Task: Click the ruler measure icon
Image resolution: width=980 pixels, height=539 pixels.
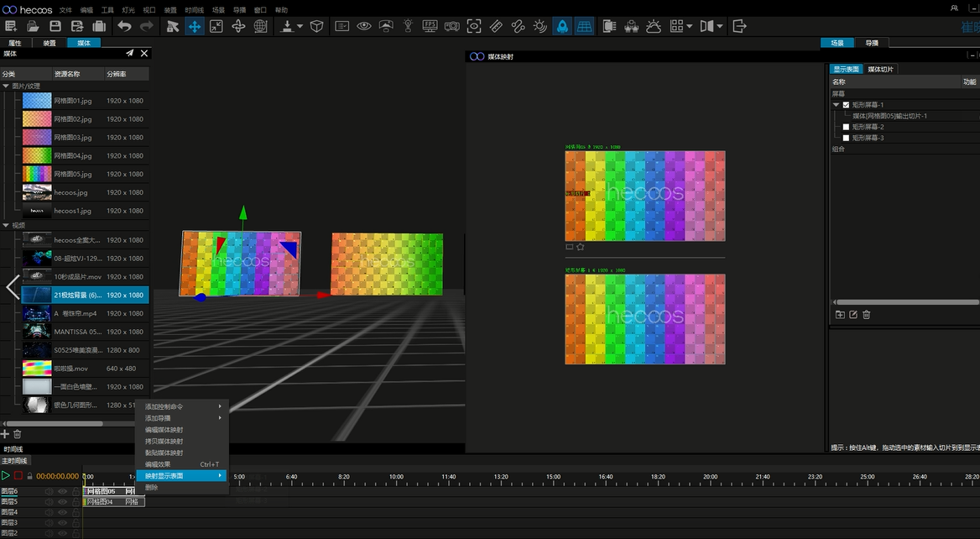Action: 496,26
